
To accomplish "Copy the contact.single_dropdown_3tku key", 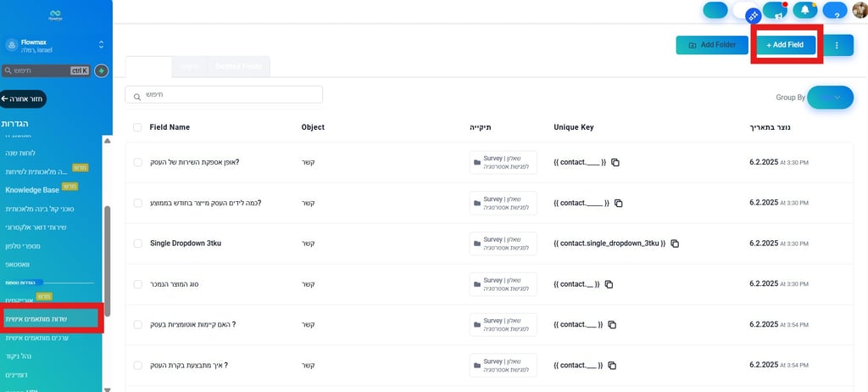I will pos(674,244).
